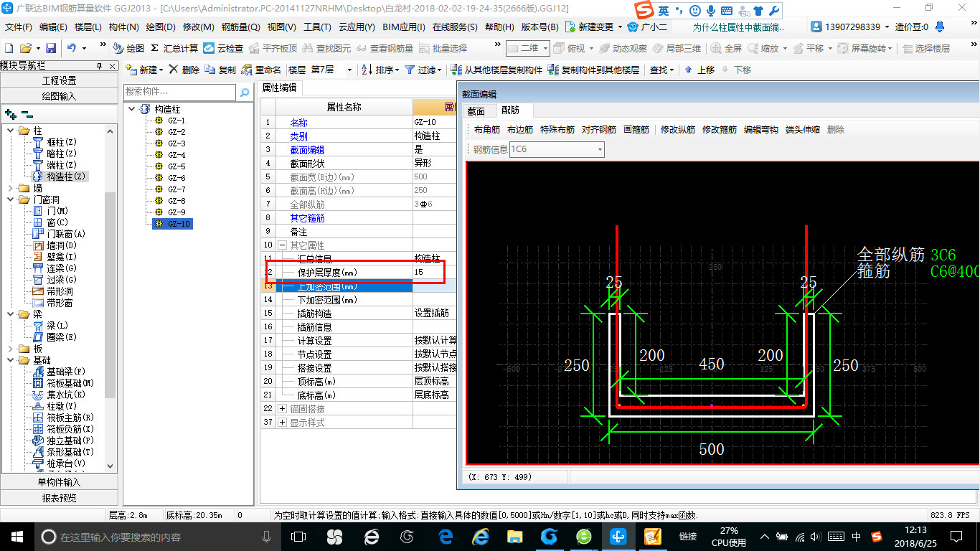Click the 布角筋 button
This screenshot has width=980, height=551.
point(487,130)
